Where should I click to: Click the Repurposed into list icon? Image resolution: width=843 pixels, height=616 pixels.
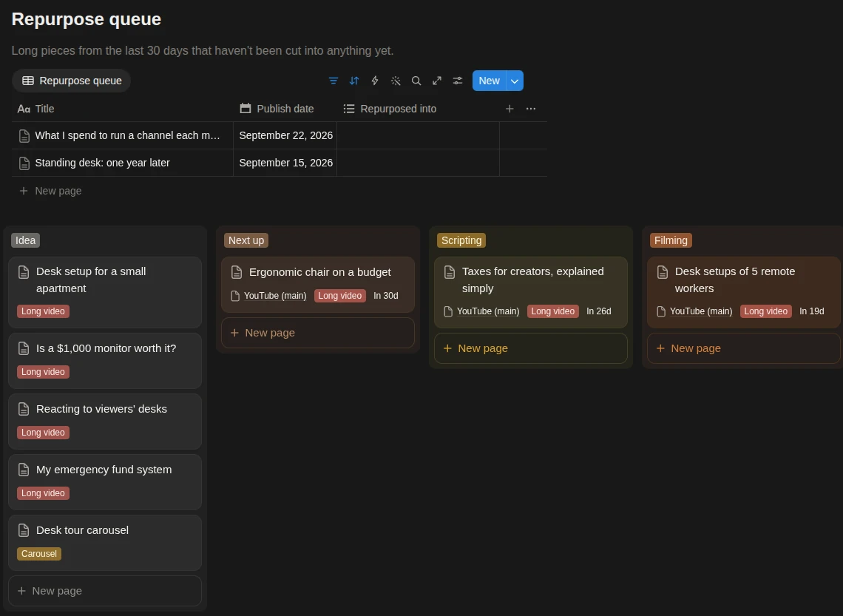[349, 109]
